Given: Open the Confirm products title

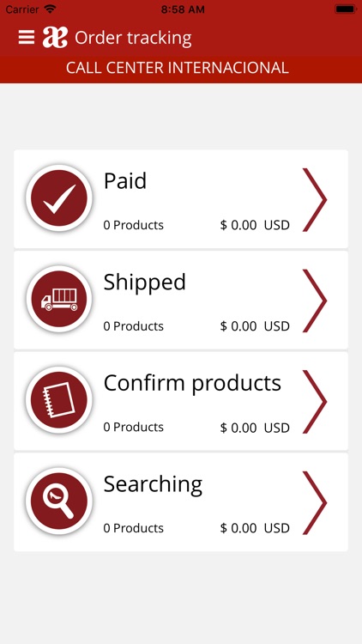Looking at the screenshot, I should [192, 384].
